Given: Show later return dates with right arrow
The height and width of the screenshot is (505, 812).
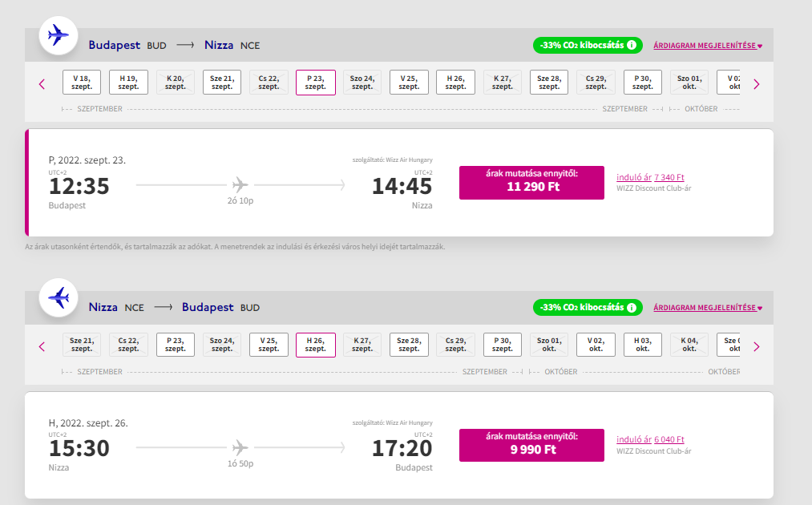Looking at the screenshot, I should (756, 346).
